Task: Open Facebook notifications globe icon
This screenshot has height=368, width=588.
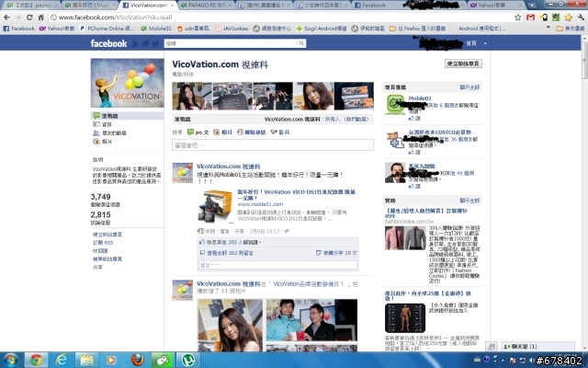Action: pyautogui.click(x=155, y=44)
